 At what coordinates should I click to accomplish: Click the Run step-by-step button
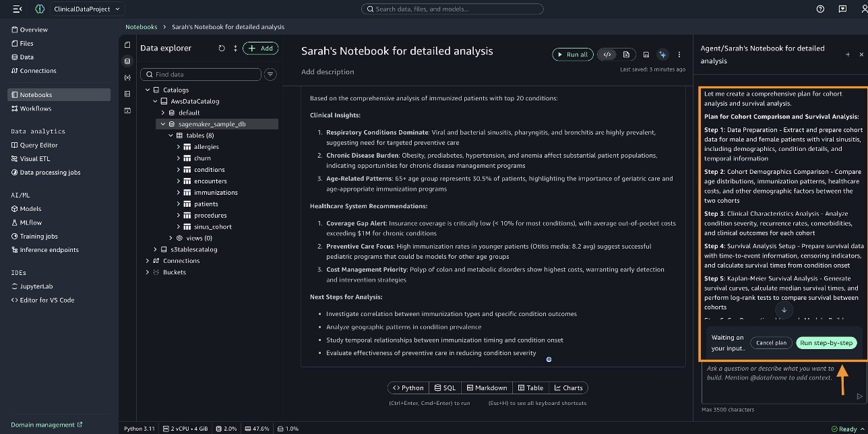tap(827, 342)
